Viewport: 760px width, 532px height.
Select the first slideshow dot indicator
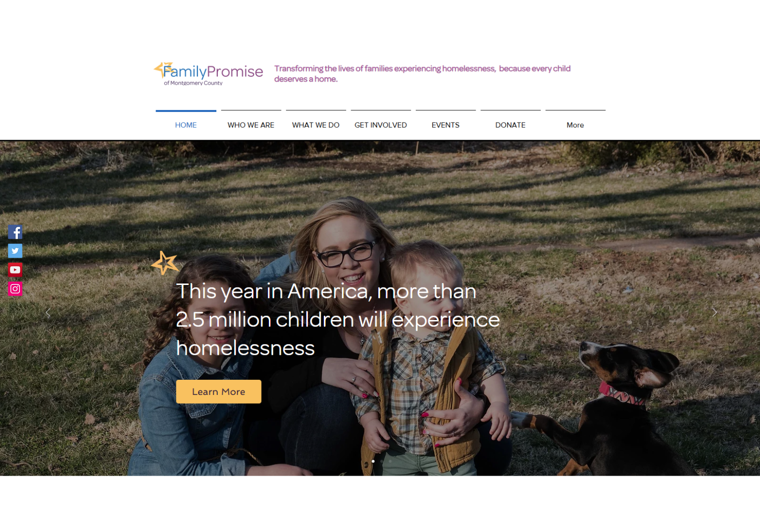(373, 461)
